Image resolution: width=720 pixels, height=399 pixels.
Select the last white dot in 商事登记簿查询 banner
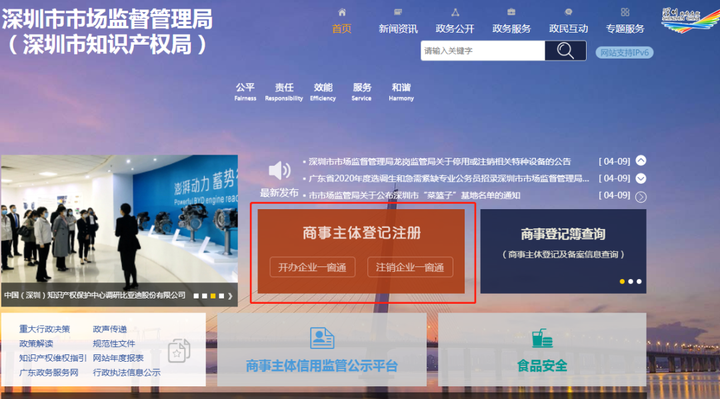(x=639, y=281)
